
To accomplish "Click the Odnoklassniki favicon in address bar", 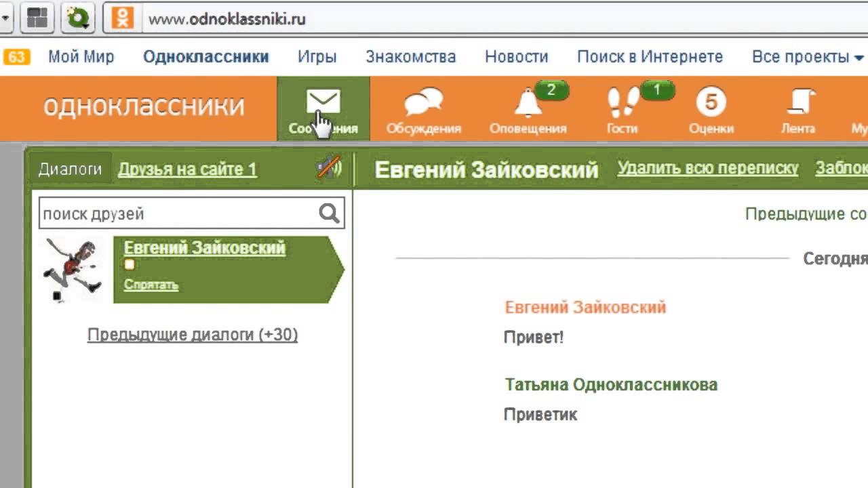I will tap(123, 18).
